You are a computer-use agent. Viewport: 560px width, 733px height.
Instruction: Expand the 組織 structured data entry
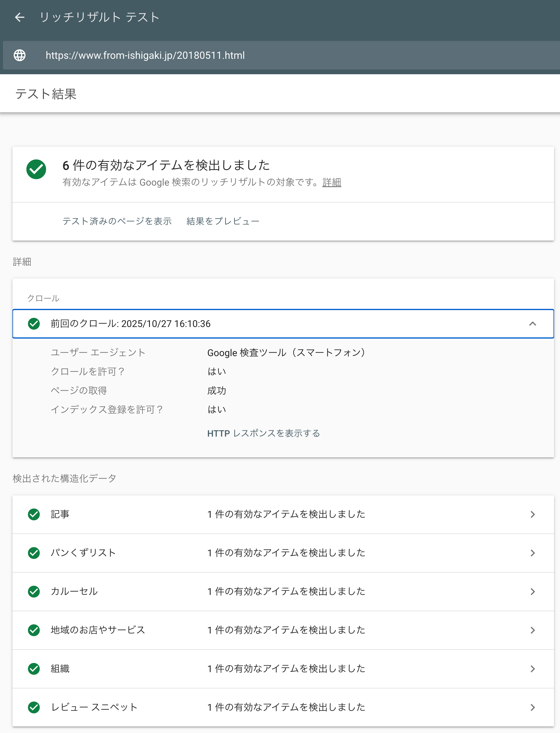tap(532, 669)
